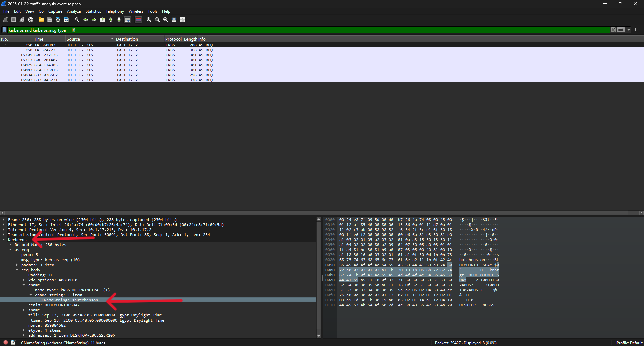Open Expert Information from the status bar
Image resolution: width=644 pixels, height=346 pixels.
tap(5, 343)
